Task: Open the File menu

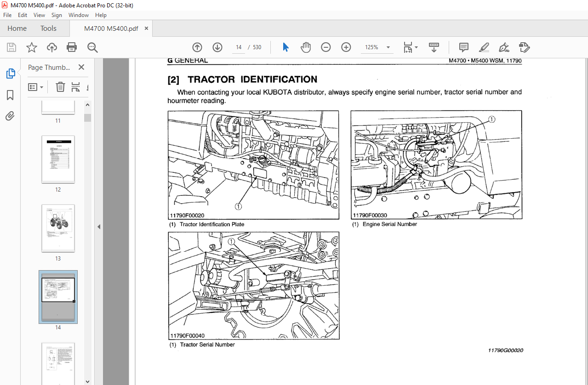Action: (7, 15)
